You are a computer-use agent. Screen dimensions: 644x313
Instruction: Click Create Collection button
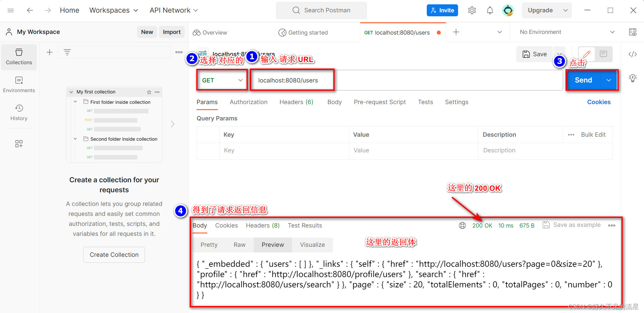[x=114, y=255]
